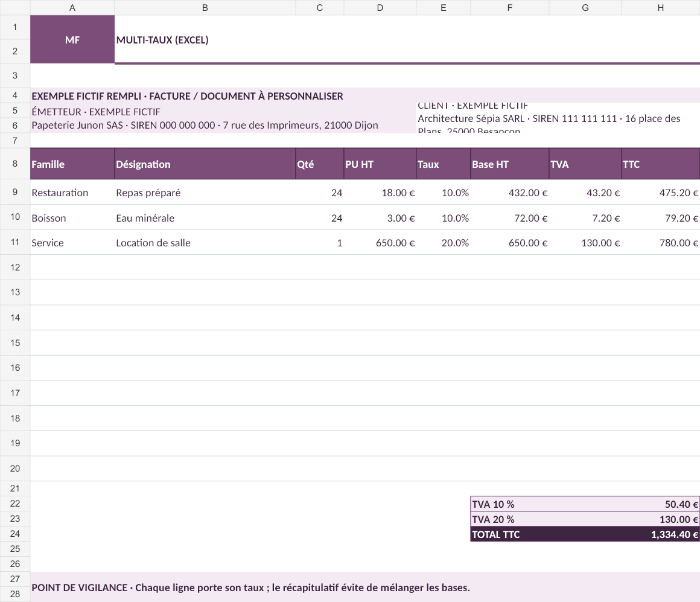Select column F header
The image size is (700, 602).
[x=510, y=8]
